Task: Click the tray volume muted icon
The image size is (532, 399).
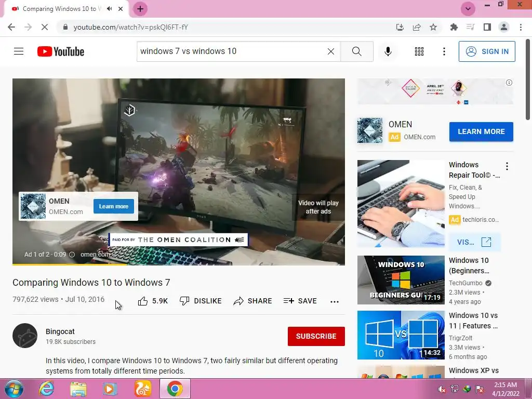Action: [442, 389]
